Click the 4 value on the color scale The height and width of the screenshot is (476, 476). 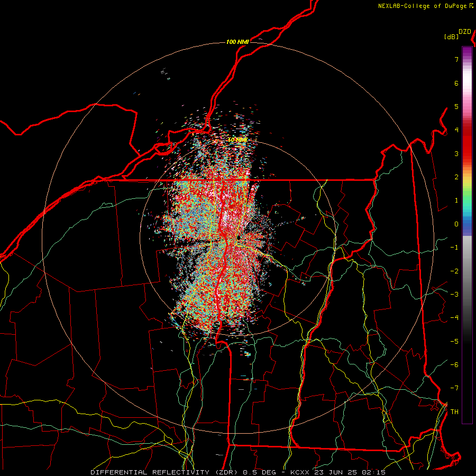[456, 130]
